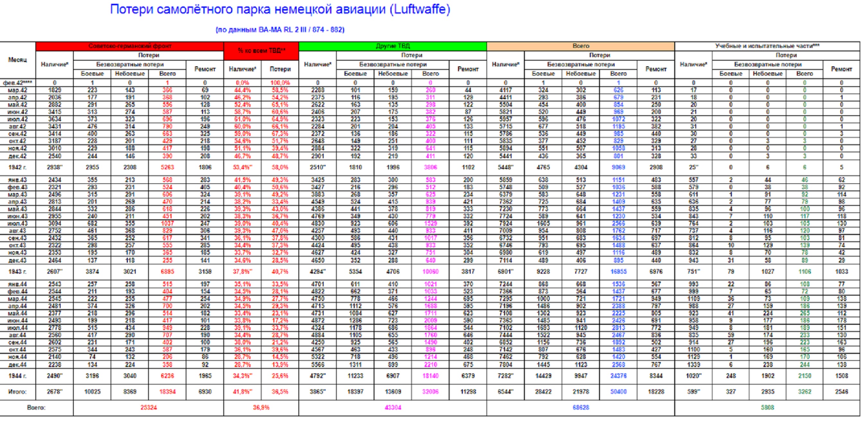Viewport: 868px width, 428px height.
Task: Click the green '1106' in the 1943 г. row
Action: pos(804,271)
